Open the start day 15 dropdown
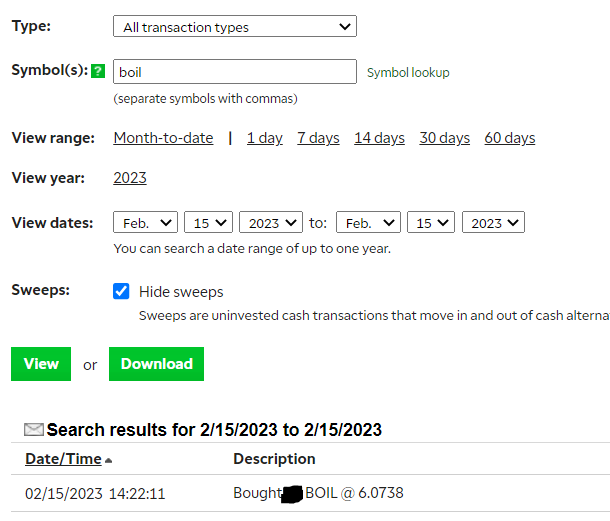Image resolution: width=610 pixels, height=521 pixels. (208, 223)
